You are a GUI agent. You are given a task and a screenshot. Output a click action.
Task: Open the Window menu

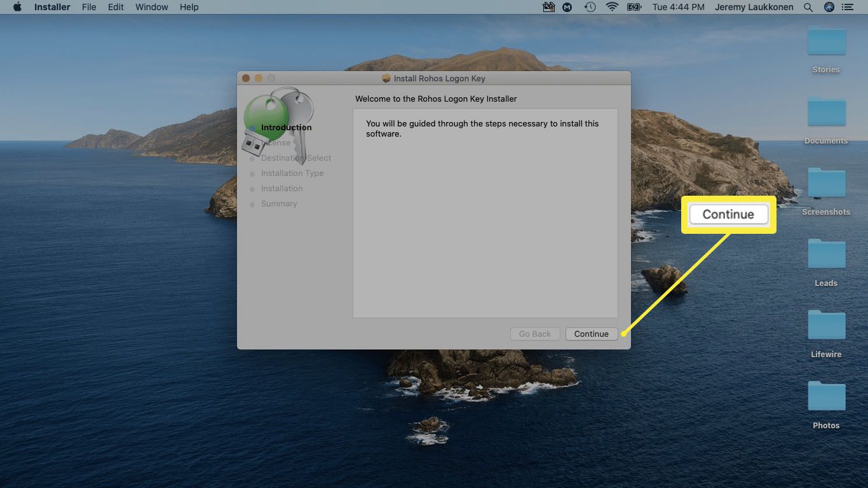pos(152,7)
